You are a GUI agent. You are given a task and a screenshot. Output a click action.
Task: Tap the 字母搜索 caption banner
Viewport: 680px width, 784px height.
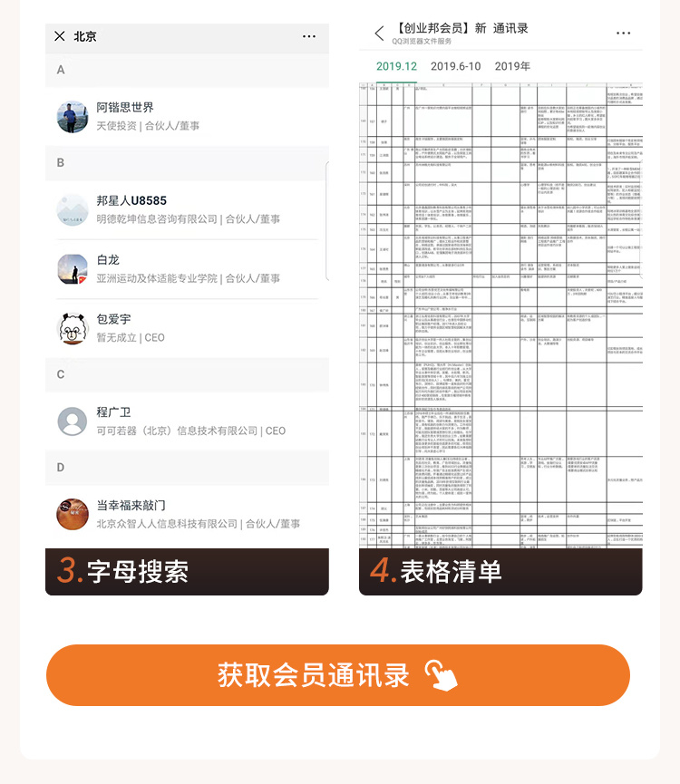tap(187, 571)
